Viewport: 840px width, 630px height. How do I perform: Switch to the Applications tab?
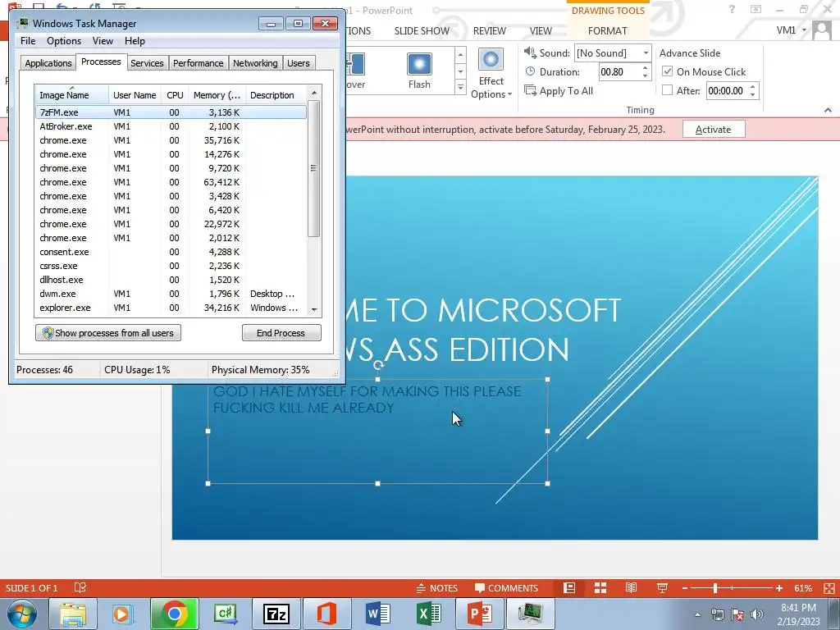(x=48, y=63)
